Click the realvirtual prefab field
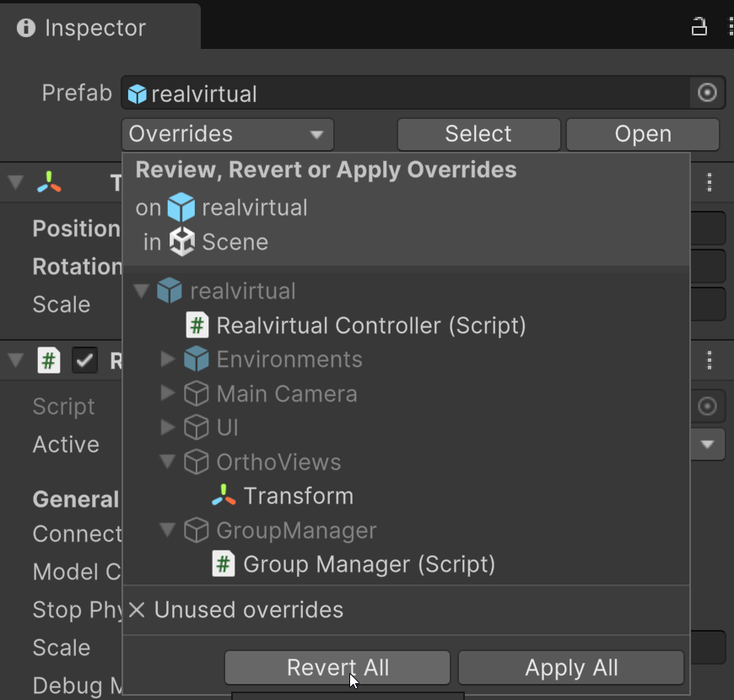 tap(405, 93)
